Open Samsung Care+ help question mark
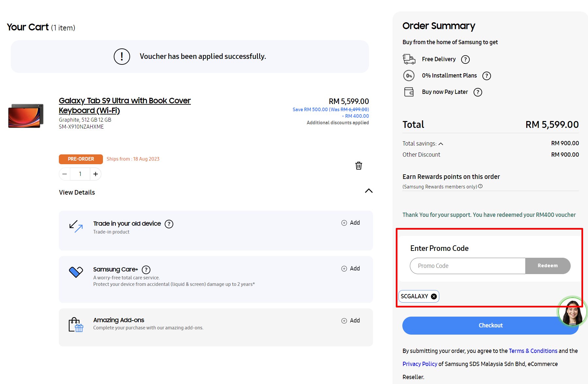588x384 pixels. point(146,270)
